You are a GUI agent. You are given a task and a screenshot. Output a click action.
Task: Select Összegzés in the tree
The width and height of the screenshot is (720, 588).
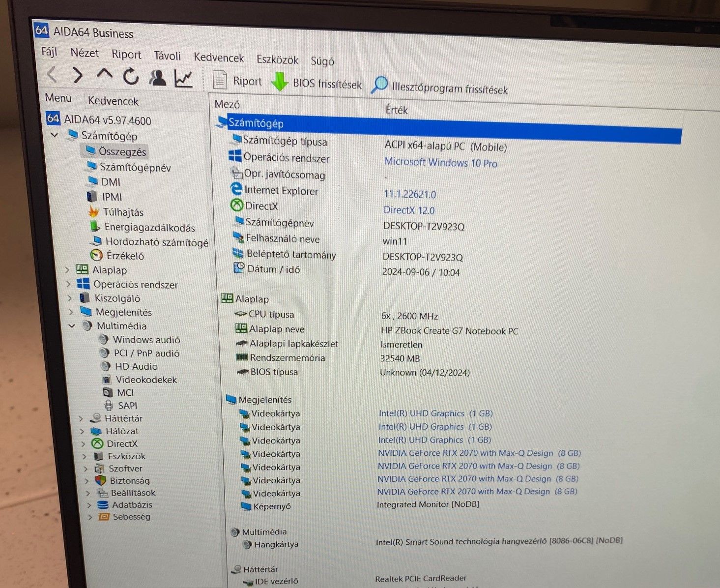tap(115, 151)
